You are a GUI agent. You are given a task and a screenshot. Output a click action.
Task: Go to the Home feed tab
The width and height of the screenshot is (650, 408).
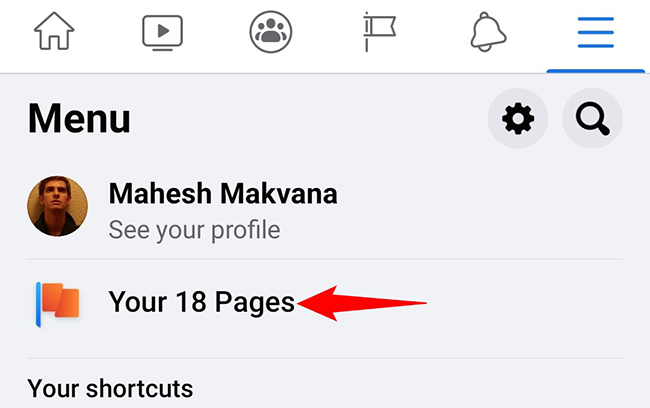pyautogui.click(x=54, y=32)
